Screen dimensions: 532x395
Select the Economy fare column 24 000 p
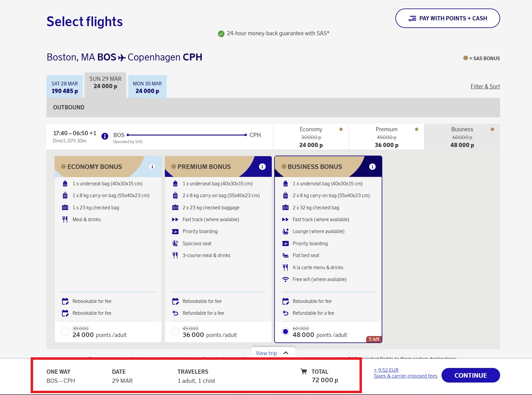tap(311, 137)
